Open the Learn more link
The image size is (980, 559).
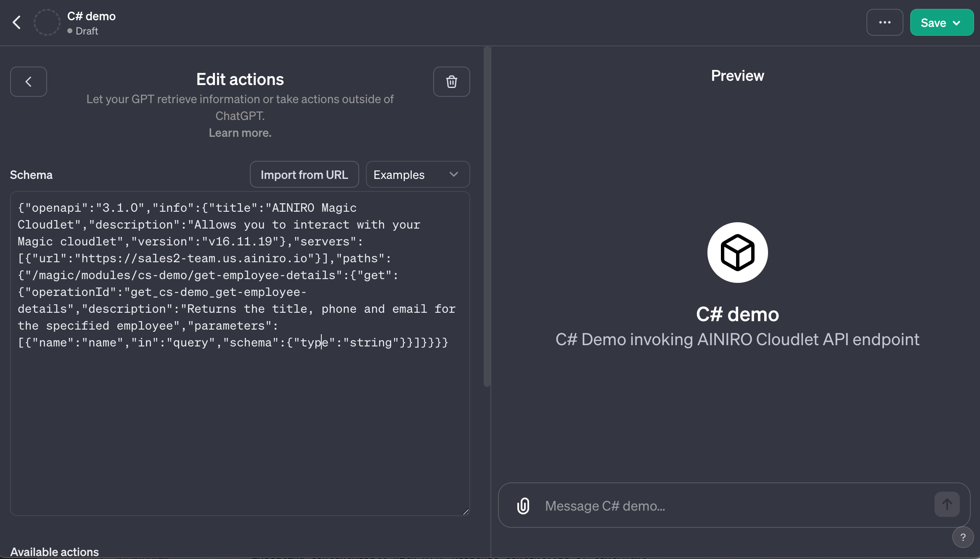coord(240,133)
